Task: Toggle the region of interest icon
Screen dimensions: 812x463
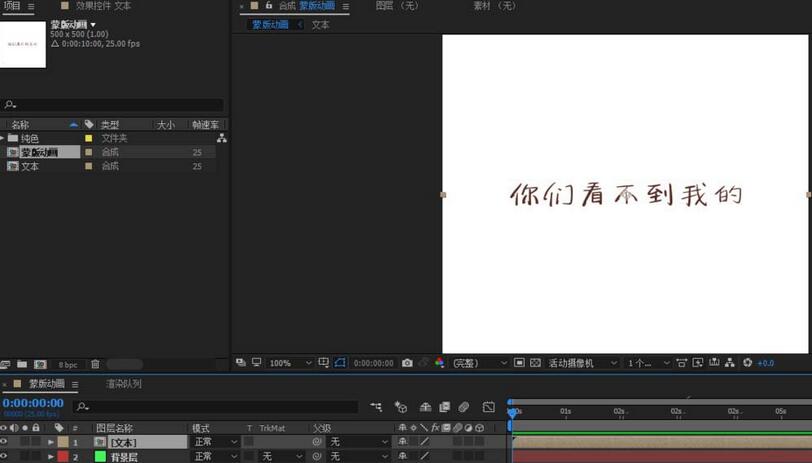Action: (519, 363)
